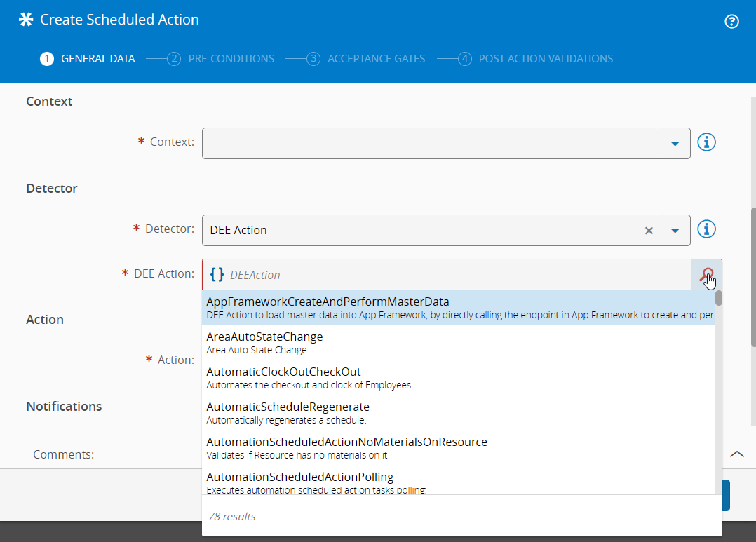Image resolution: width=756 pixels, height=542 pixels.
Task: Collapse the Comments section chevron
Action: point(737,454)
